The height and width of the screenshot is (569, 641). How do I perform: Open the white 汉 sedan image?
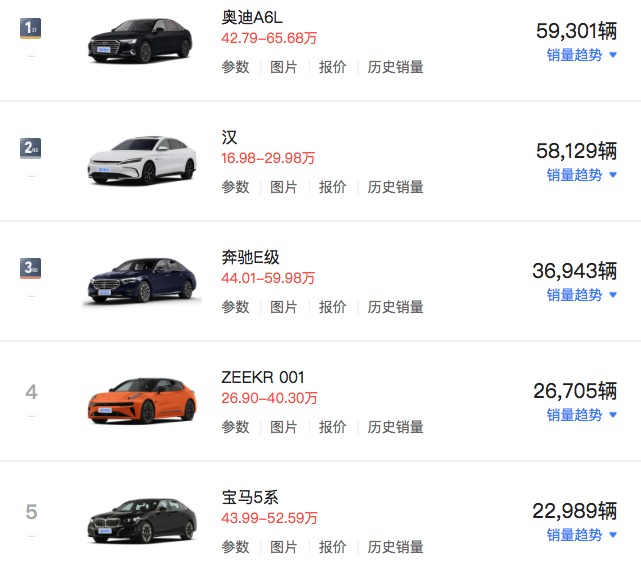(140, 159)
